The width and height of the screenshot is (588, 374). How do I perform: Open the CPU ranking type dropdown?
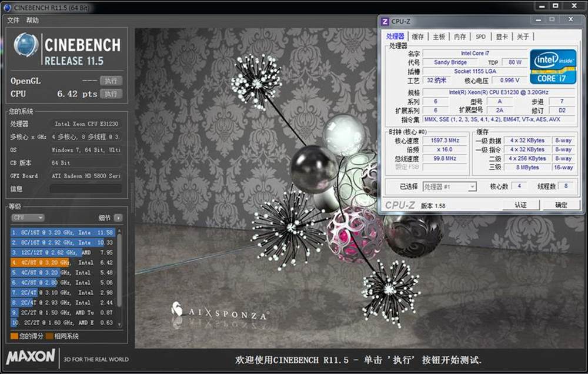point(28,218)
